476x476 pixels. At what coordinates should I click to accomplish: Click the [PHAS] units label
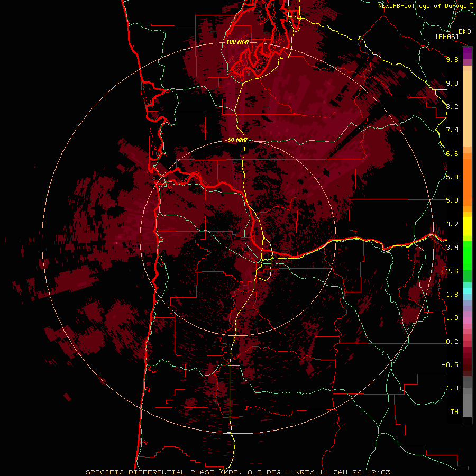coord(447,37)
